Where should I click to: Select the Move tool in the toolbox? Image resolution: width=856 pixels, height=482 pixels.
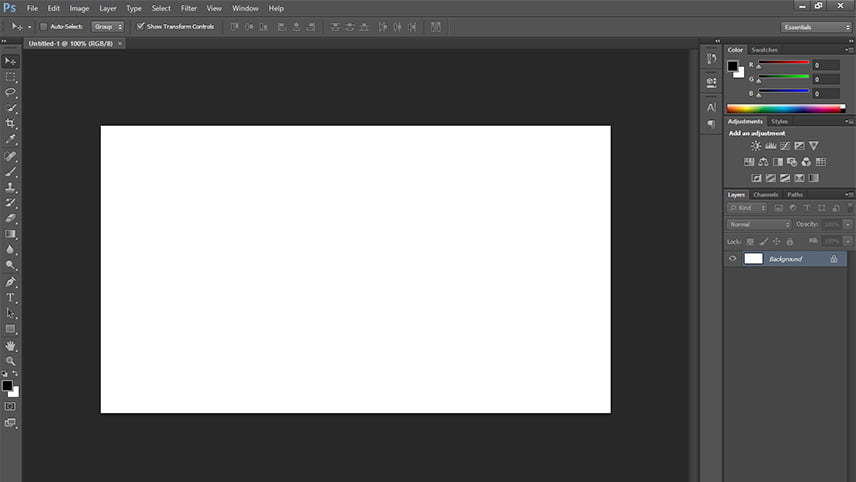10,61
